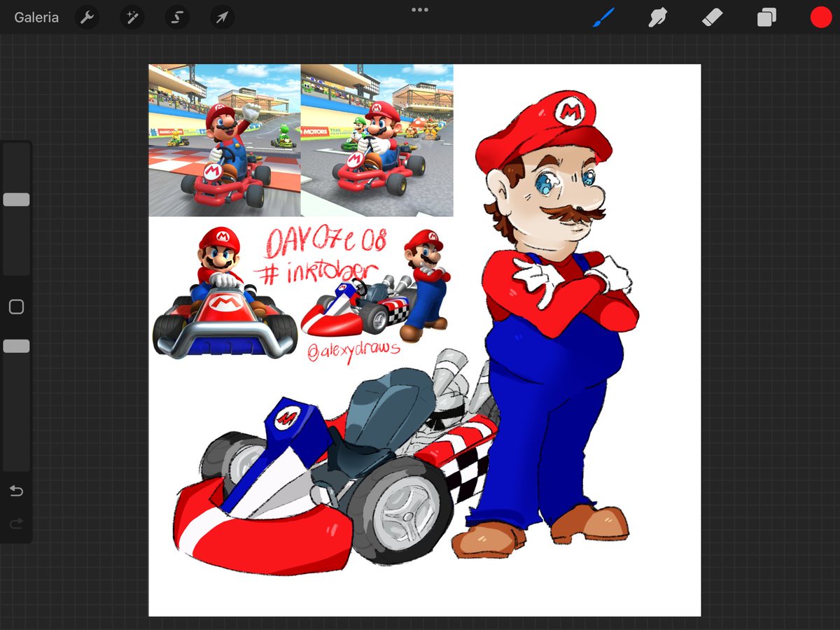Open the Actions wrench menu
Screen dimensions: 840x630
pos(87,17)
